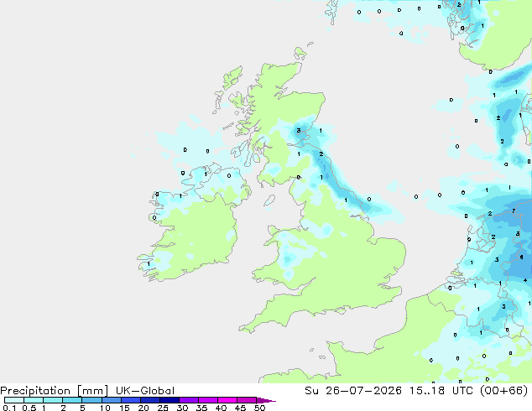Click the 30–35 mm purple legend swatch
The width and height of the screenshot is (532, 411).
[189, 400]
